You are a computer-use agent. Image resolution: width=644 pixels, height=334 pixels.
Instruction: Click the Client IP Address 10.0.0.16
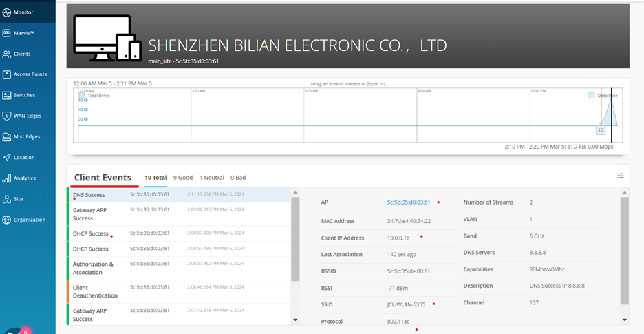coord(398,238)
